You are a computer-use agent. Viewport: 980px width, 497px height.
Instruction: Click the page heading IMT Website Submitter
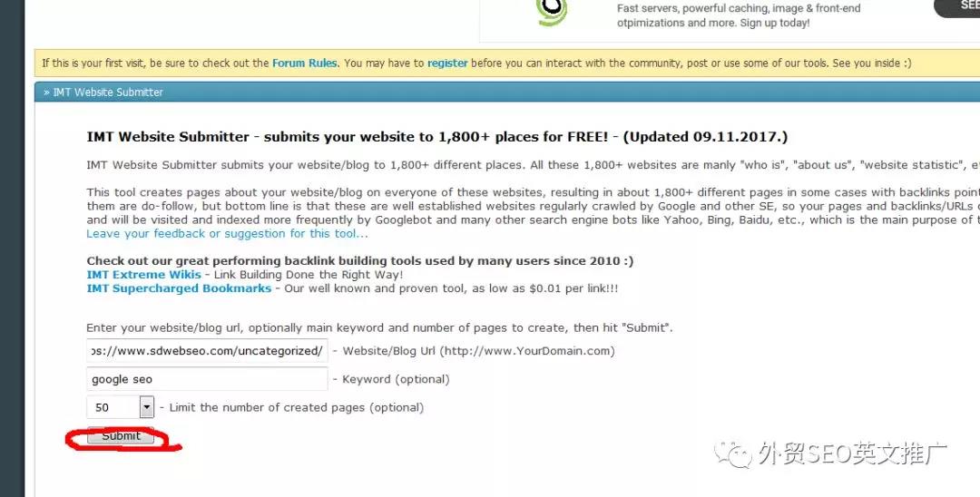pos(436,137)
